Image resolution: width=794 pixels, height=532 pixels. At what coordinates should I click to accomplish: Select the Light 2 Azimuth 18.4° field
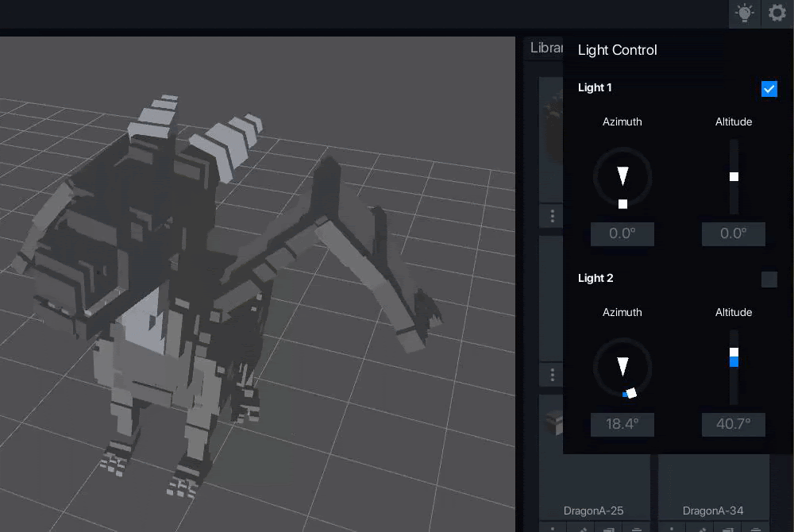[622, 425]
